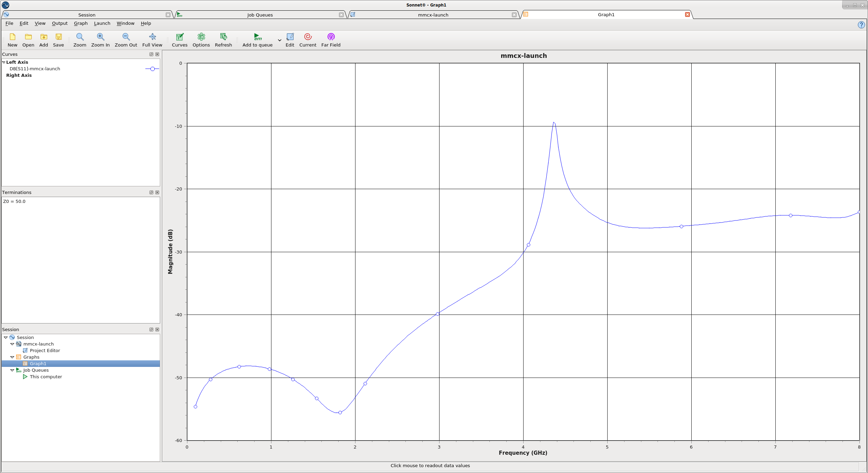The height and width of the screenshot is (473, 868).
Task: Collapse the Job Queues tree node
Action: [x=12, y=370]
